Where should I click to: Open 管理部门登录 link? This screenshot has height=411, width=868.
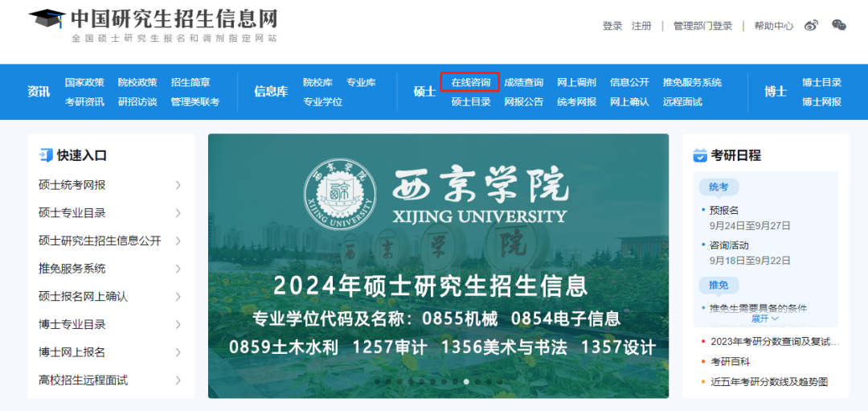[x=702, y=26]
